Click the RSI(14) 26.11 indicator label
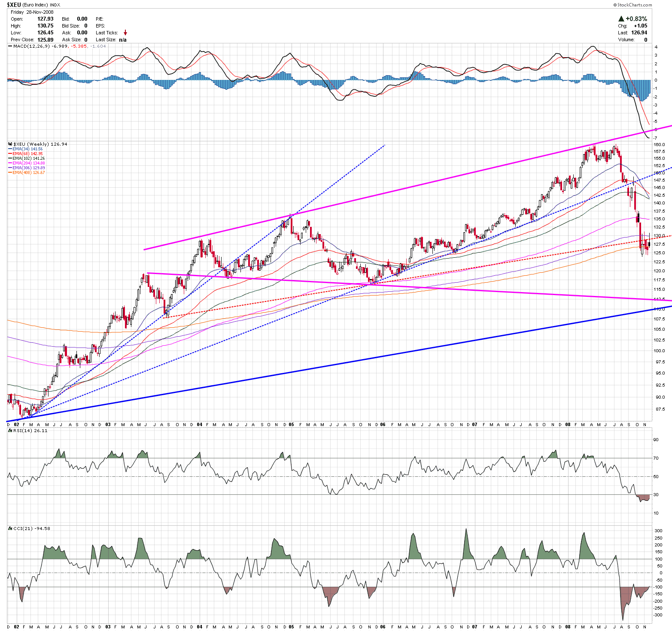 click(x=30, y=430)
